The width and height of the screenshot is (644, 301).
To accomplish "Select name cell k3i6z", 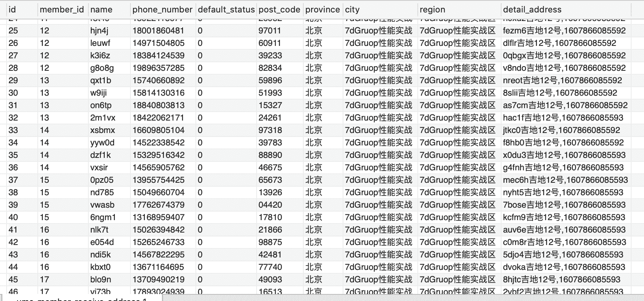I will click(100, 56).
